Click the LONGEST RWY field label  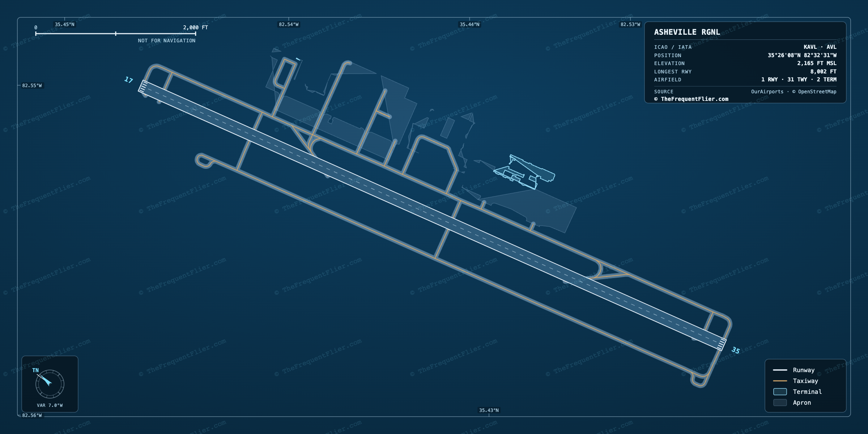673,72
